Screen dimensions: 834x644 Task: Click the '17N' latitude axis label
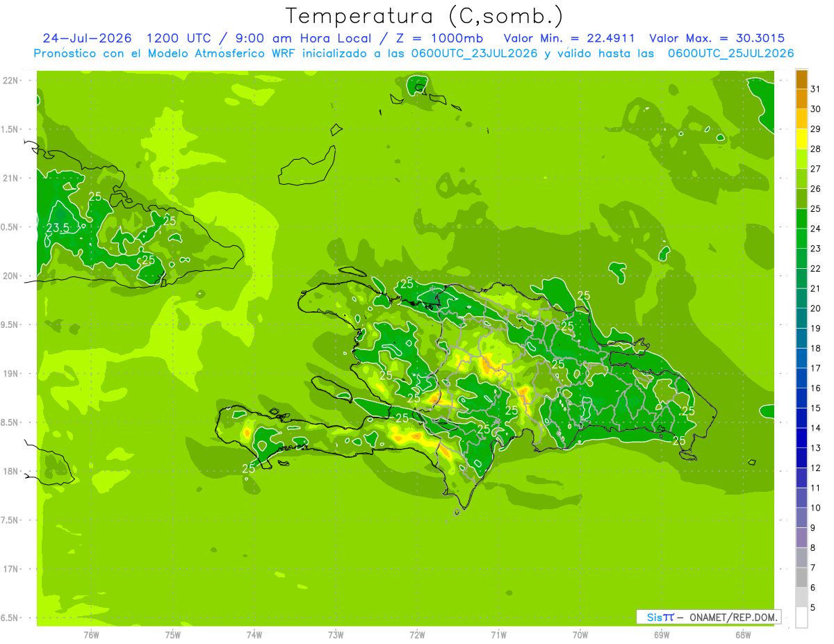pos(9,569)
